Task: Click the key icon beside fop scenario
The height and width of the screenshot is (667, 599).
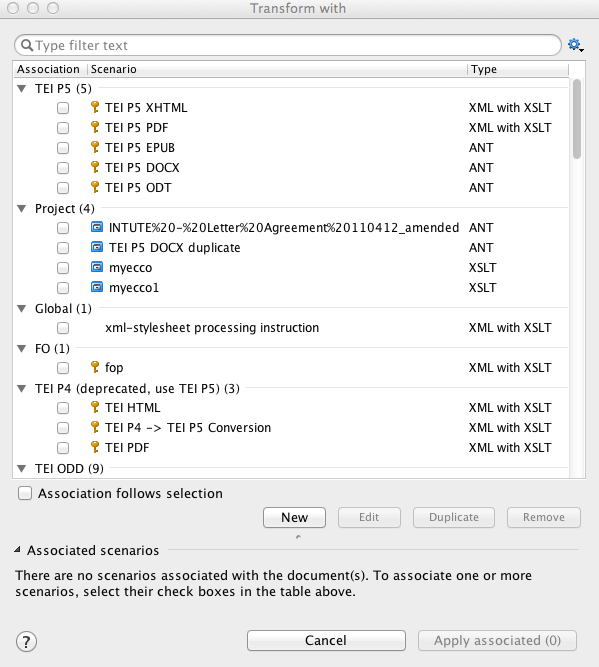Action: tap(95, 367)
